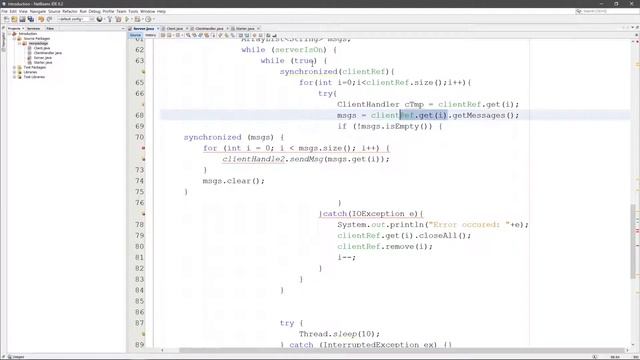Click the Debug Project toolbar icon

[x=138, y=19]
